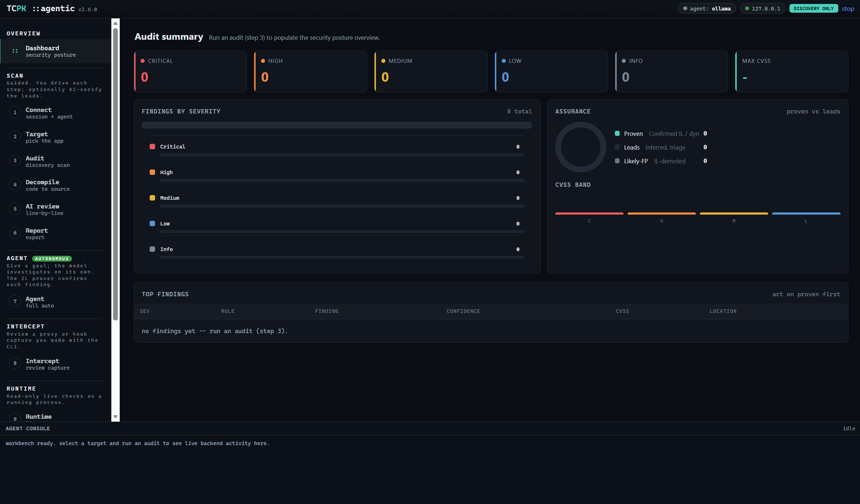
Task: Click the agent: ollama status pill
Action: [x=707, y=9]
